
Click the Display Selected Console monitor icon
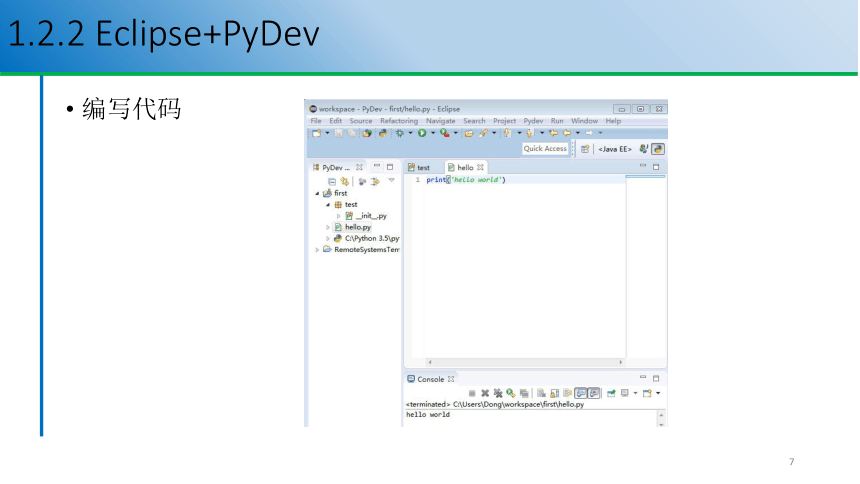tap(625, 393)
